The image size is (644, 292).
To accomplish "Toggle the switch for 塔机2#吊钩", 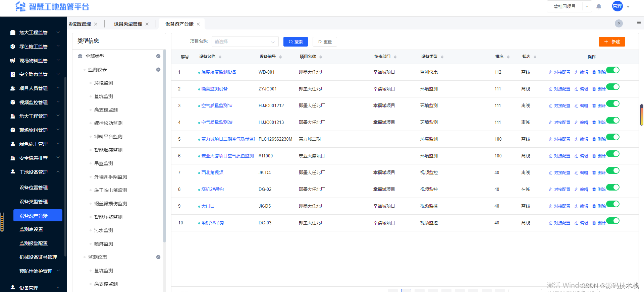I will [613, 187].
